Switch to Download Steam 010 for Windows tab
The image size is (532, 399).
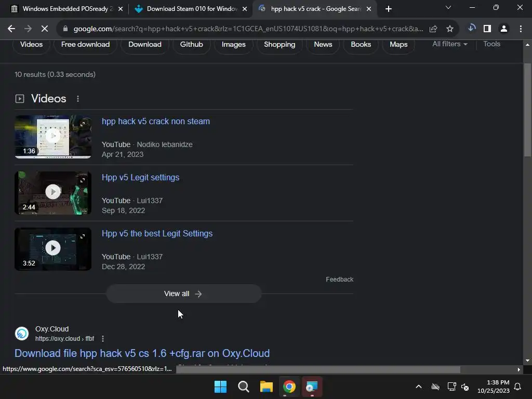pyautogui.click(x=192, y=9)
